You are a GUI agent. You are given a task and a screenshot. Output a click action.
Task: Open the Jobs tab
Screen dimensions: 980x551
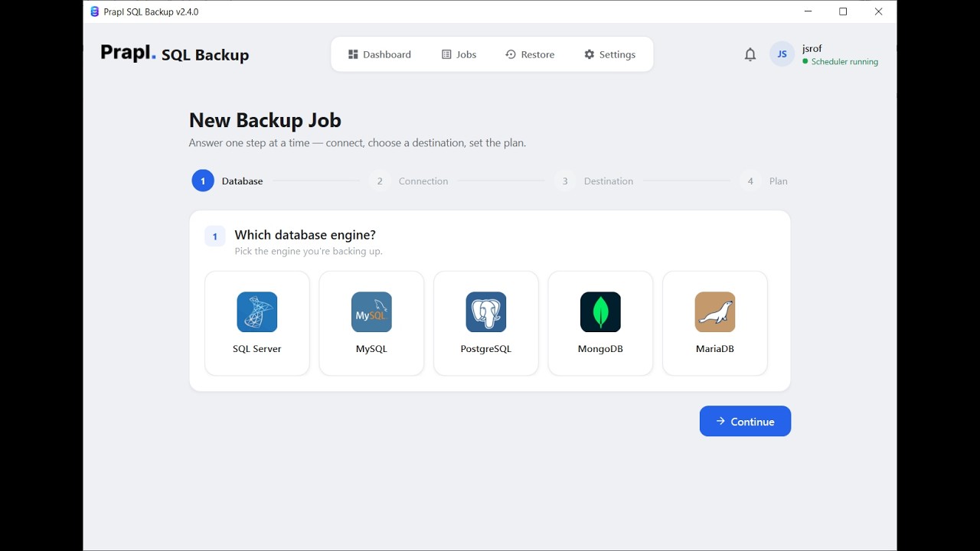click(x=459, y=54)
